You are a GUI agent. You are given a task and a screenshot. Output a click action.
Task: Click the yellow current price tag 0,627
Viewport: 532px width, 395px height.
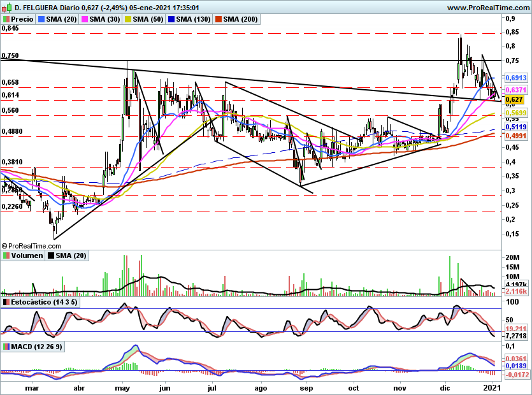514,100
